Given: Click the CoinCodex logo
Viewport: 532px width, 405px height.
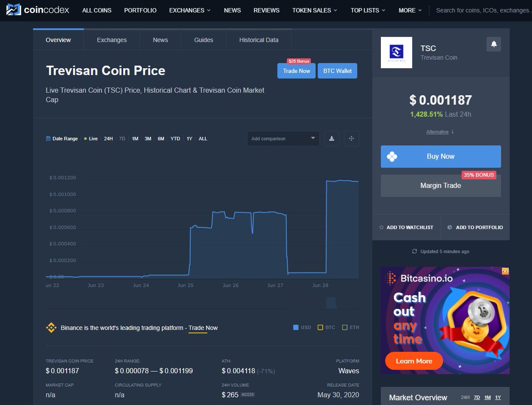Looking at the screenshot, I should 38,10.
